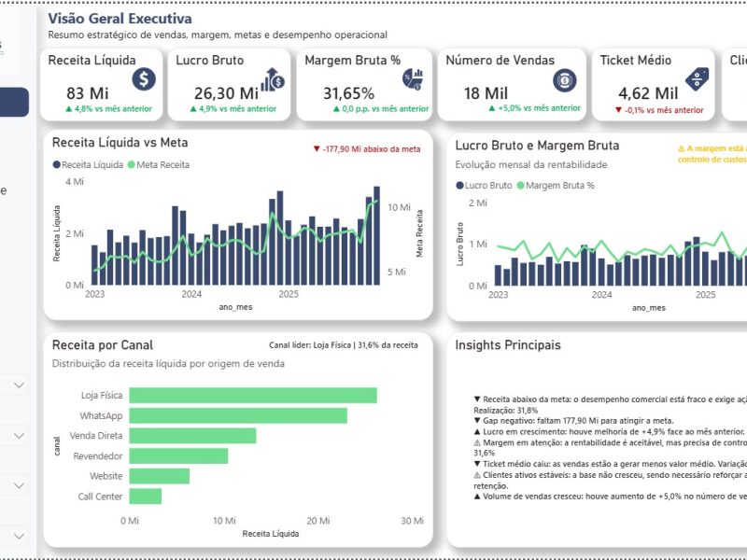The width and height of the screenshot is (747, 560).
Task: Expand the first sidebar filter chevron
Action: [x=19, y=385]
